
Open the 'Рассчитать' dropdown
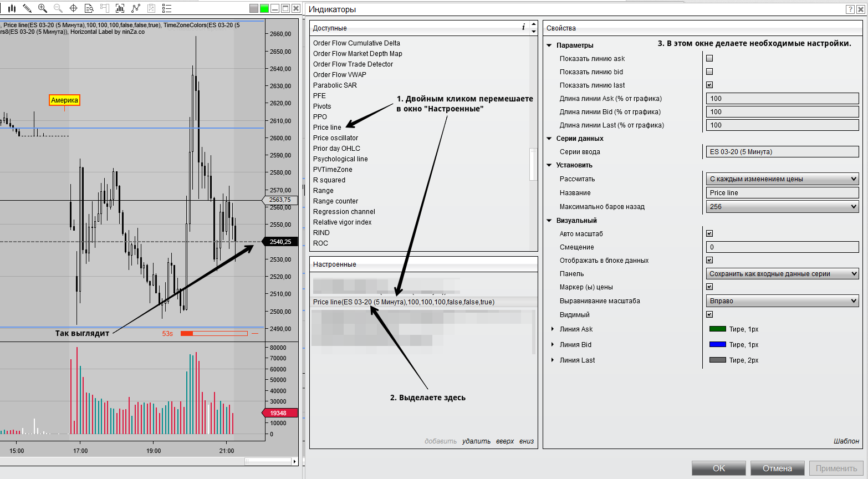783,179
